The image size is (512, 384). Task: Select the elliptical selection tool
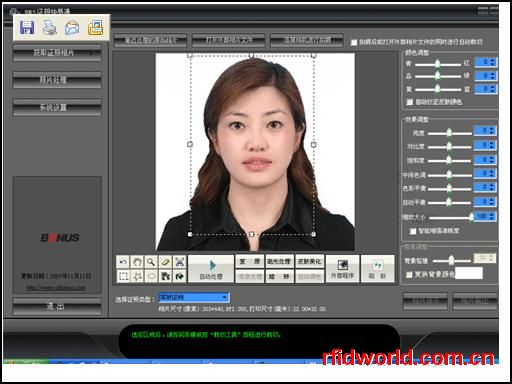[x=151, y=276]
